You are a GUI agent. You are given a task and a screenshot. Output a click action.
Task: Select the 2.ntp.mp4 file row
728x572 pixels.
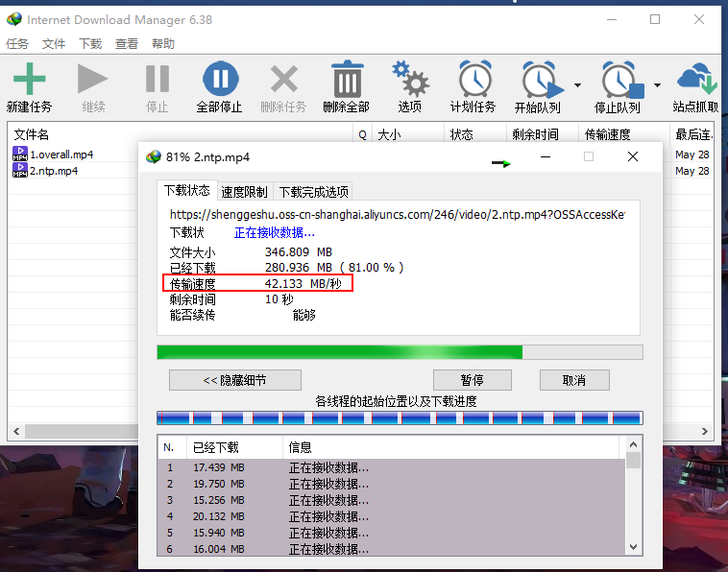[74, 170]
